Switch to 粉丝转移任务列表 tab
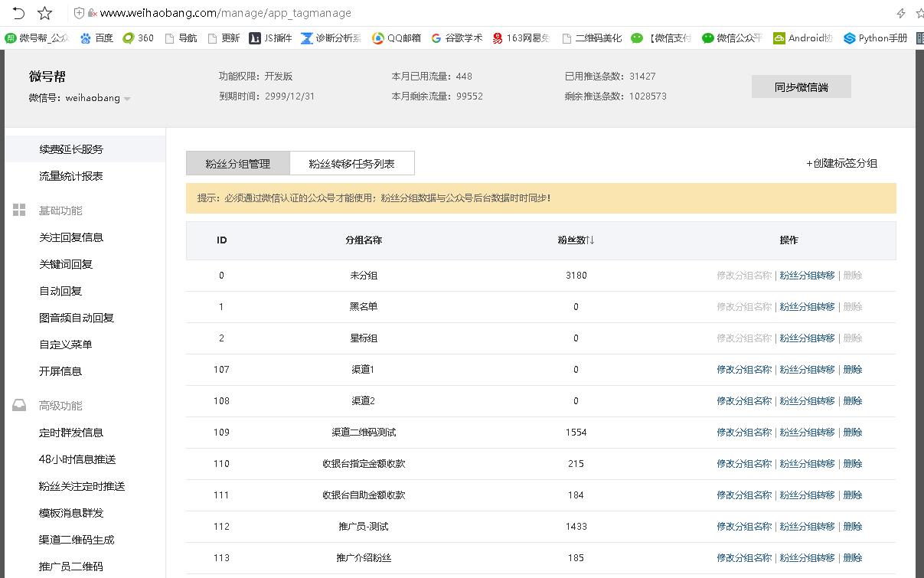924x578 pixels. (351, 164)
